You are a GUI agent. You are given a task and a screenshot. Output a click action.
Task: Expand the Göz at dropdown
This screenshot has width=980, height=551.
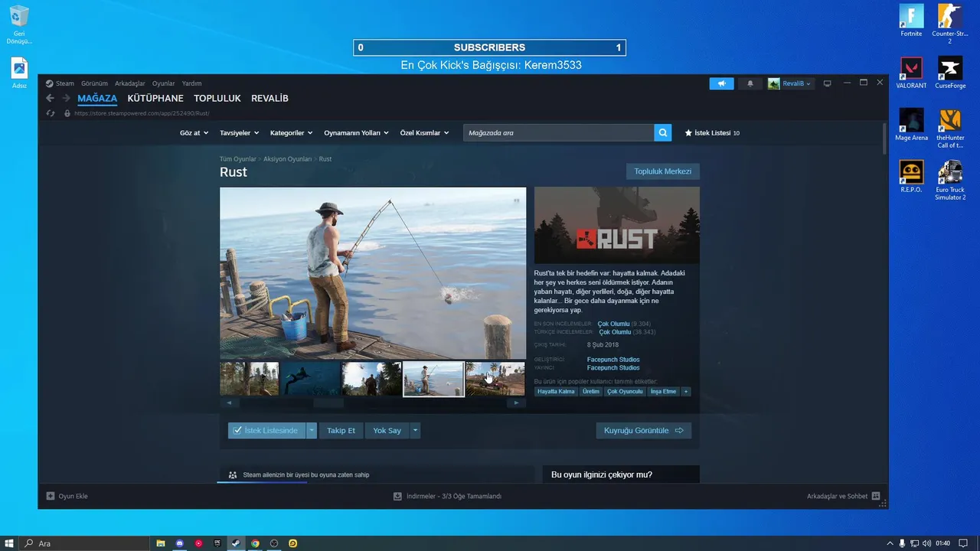coord(194,133)
